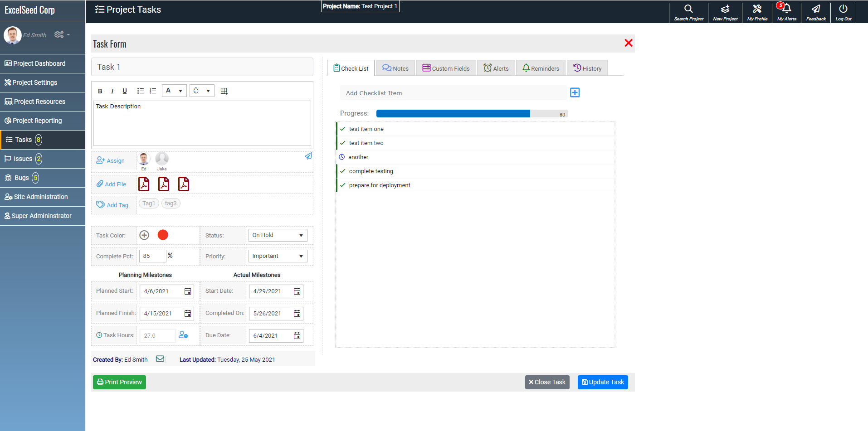
Task: Email Ed Smith using the envelope icon
Action: [x=160, y=358]
